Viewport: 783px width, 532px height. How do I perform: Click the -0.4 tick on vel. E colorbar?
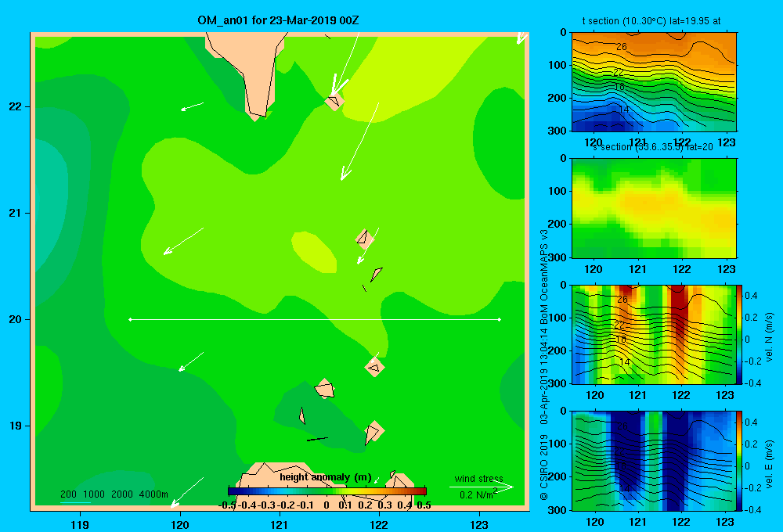pyautogui.click(x=752, y=509)
